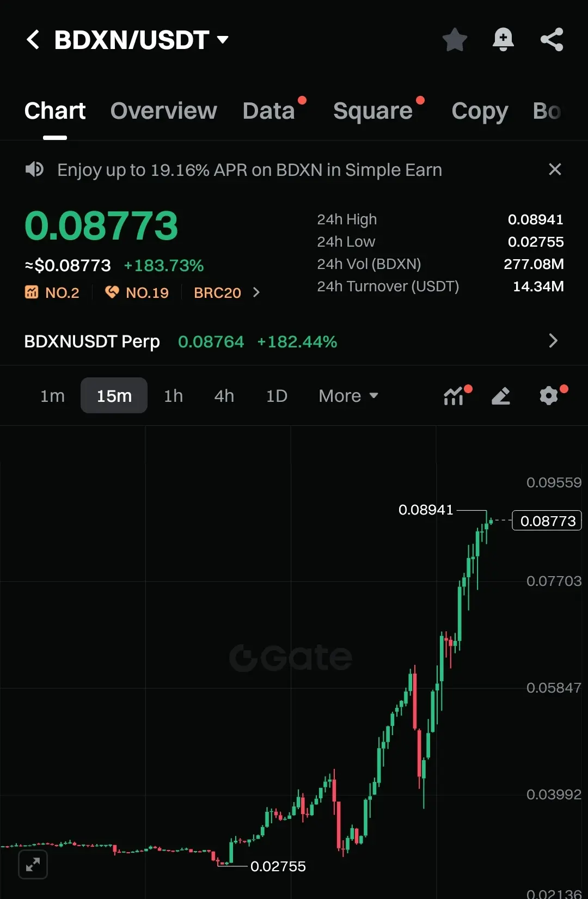Tap the +183.73% change value
This screenshot has height=899, width=588.
(x=163, y=266)
